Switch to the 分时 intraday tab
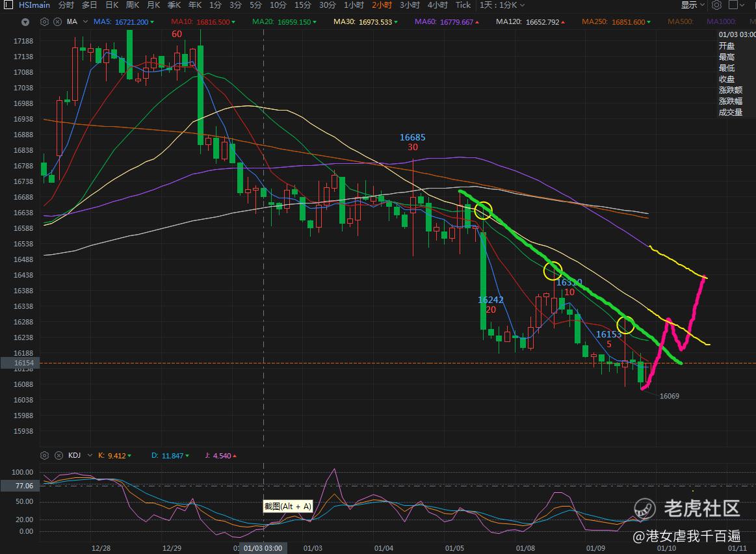The height and width of the screenshot is (554, 756). [66, 5]
